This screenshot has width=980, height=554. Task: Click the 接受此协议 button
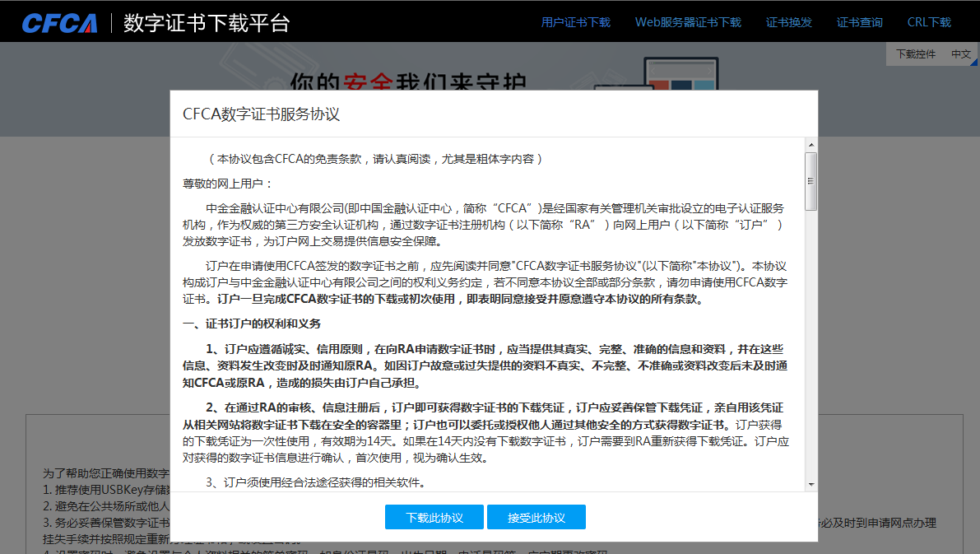tap(536, 517)
